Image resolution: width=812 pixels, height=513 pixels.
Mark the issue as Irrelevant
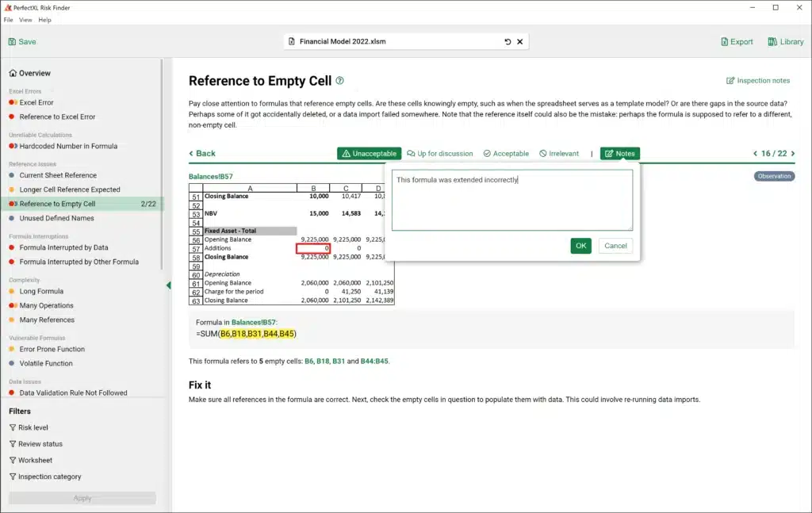[559, 154]
